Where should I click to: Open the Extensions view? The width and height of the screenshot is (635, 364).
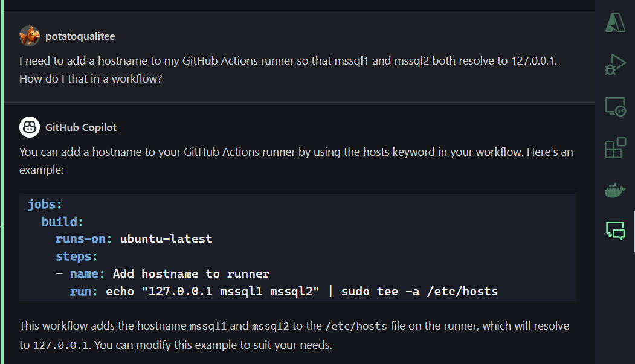[x=615, y=148]
